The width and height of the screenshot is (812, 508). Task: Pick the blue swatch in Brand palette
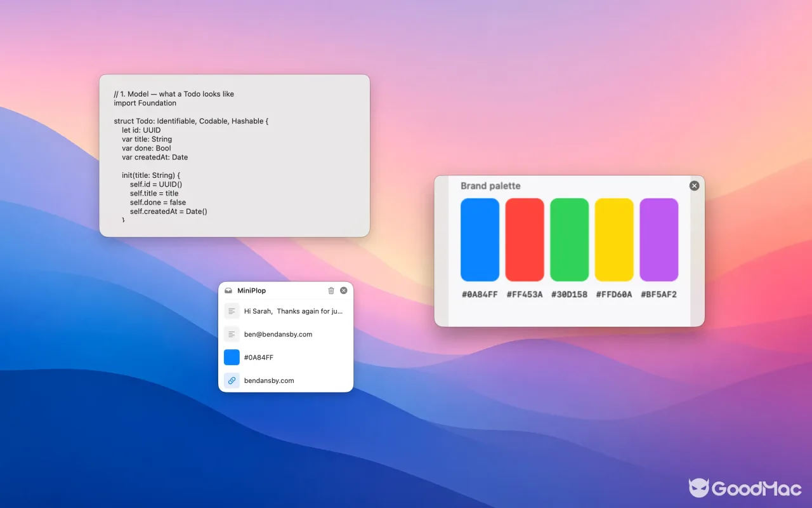click(480, 239)
